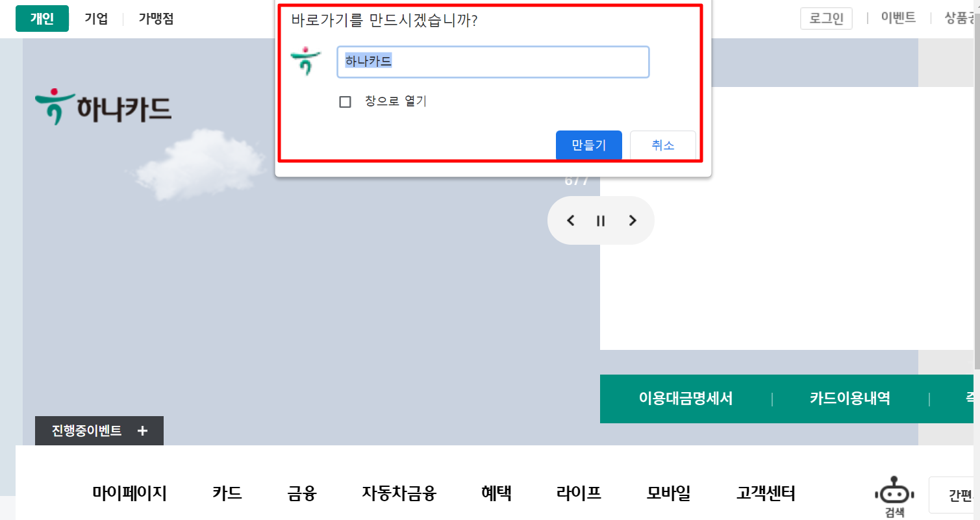Open 이용대금명세서

coord(686,399)
